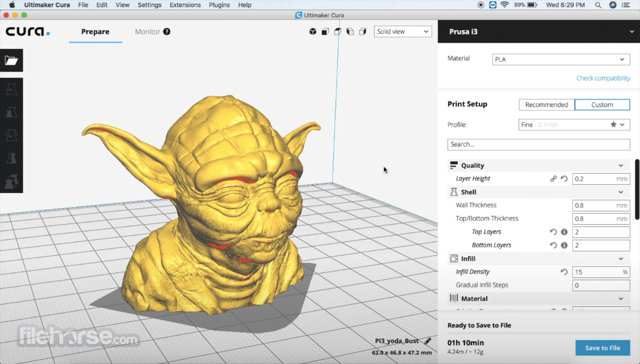Open the Profile Fine dropdown
Image resolution: width=640 pixels, height=364 pixels.
574,124
